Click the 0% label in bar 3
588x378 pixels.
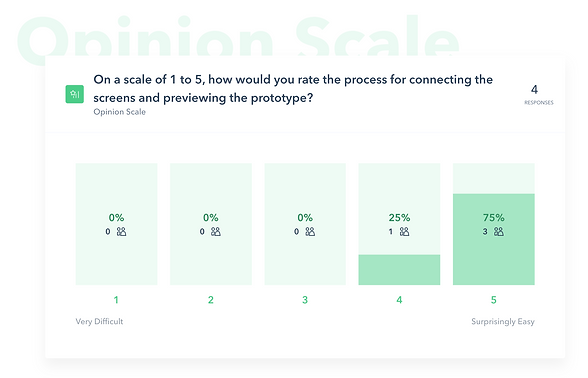coord(305,218)
